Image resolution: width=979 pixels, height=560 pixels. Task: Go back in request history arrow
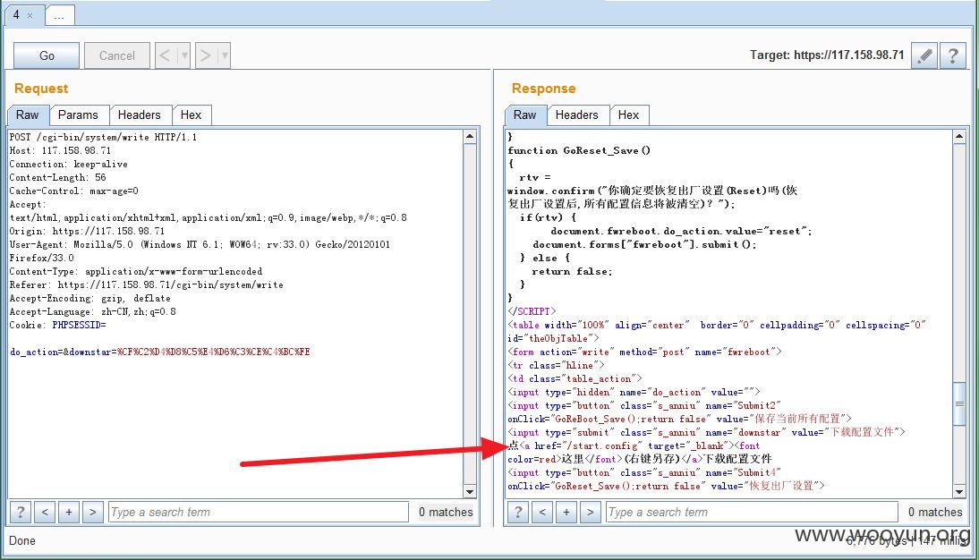point(165,55)
